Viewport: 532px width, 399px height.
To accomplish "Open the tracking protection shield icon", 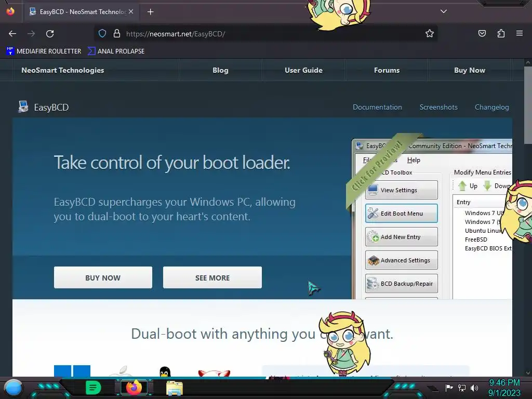I will coord(102,33).
